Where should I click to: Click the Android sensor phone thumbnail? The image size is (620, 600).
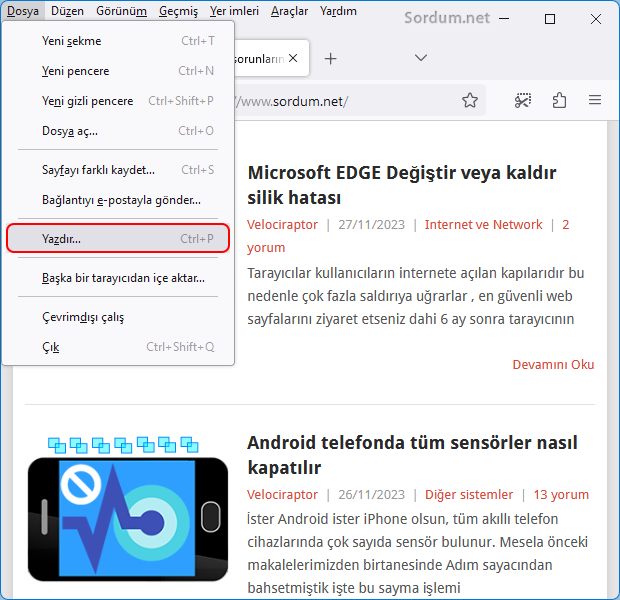tap(128, 509)
